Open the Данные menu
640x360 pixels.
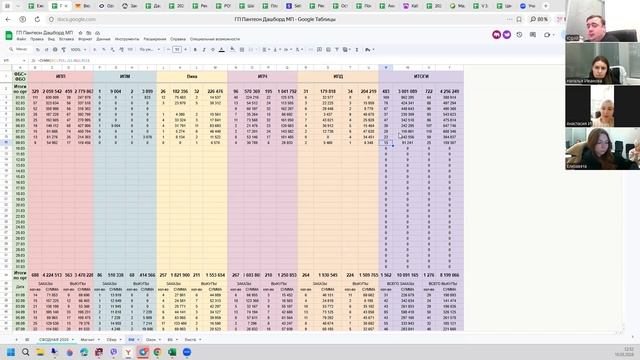103,39
